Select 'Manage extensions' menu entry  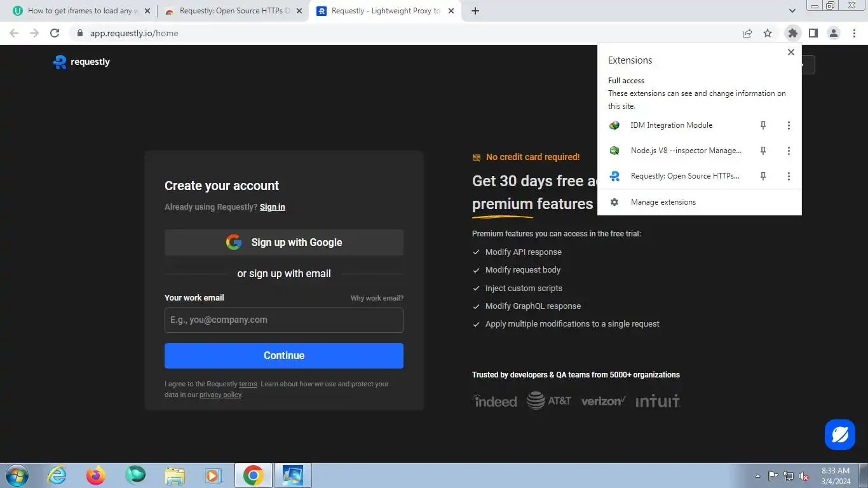[x=700, y=202]
